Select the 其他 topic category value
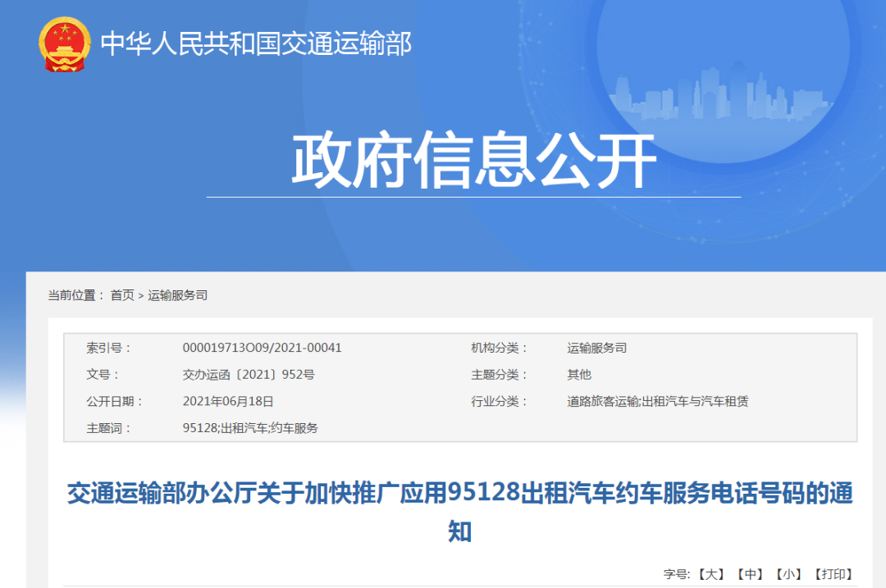The height and width of the screenshot is (588, 886). click(x=579, y=375)
